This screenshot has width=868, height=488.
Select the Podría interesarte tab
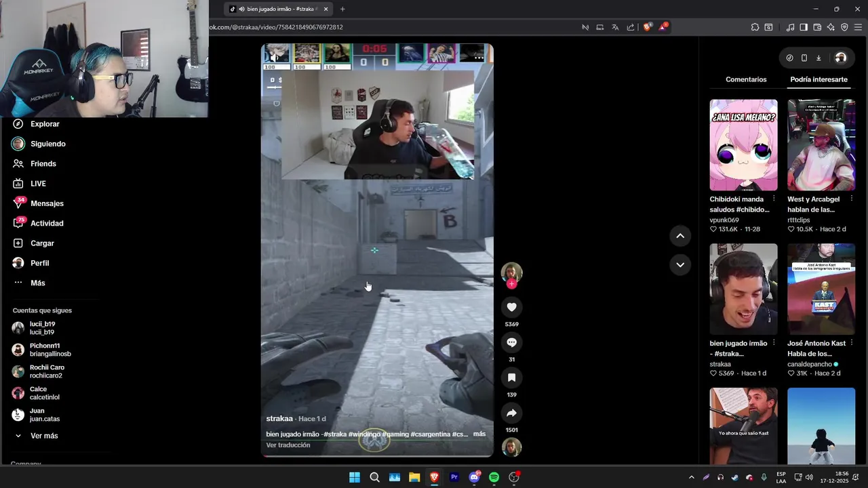coord(818,79)
